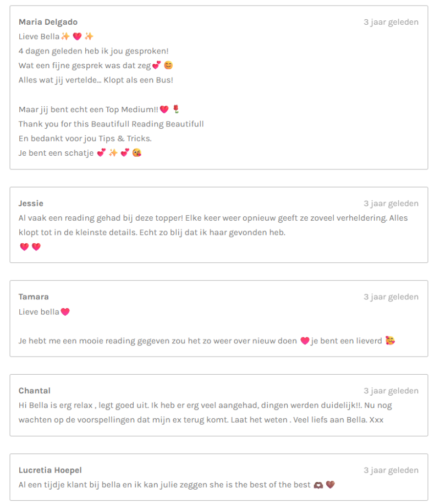Click the timestamp on Chantal's review
Viewport: 440px width, 504px height.
(391, 391)
